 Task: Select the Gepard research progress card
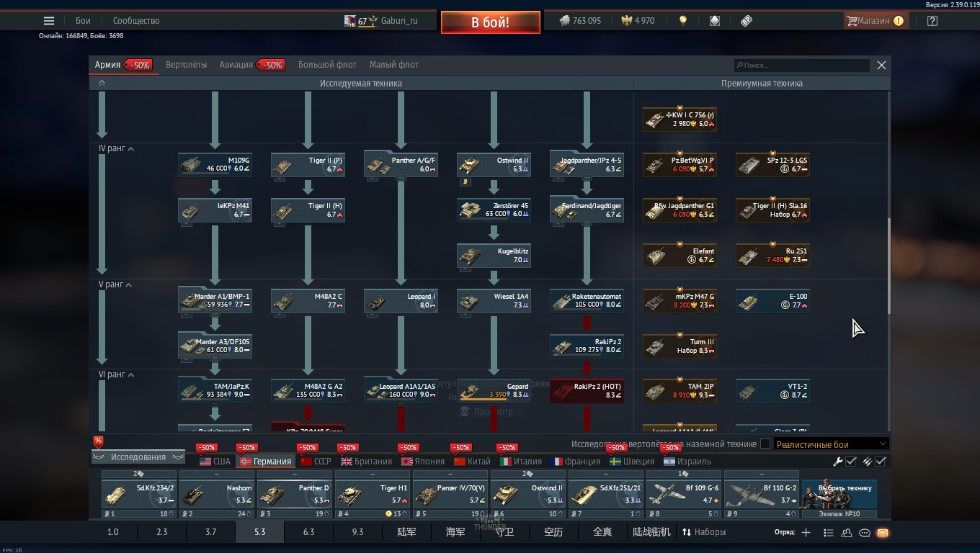494,391
